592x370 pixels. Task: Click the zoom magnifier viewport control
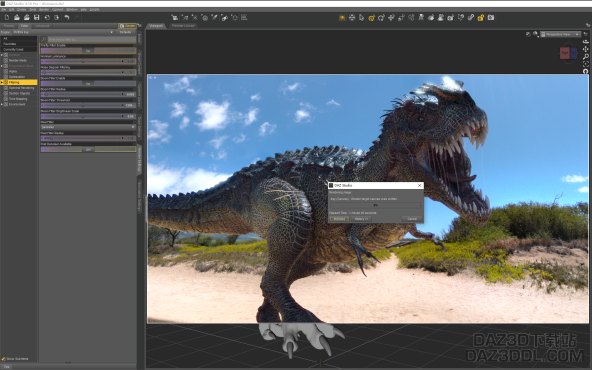tap(586, 57)
